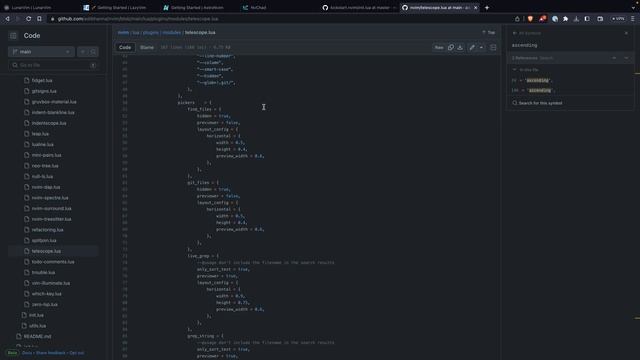The image size is (640, 360).
Task: Open nvim-spectre.lua file
Action: [50, 198]
